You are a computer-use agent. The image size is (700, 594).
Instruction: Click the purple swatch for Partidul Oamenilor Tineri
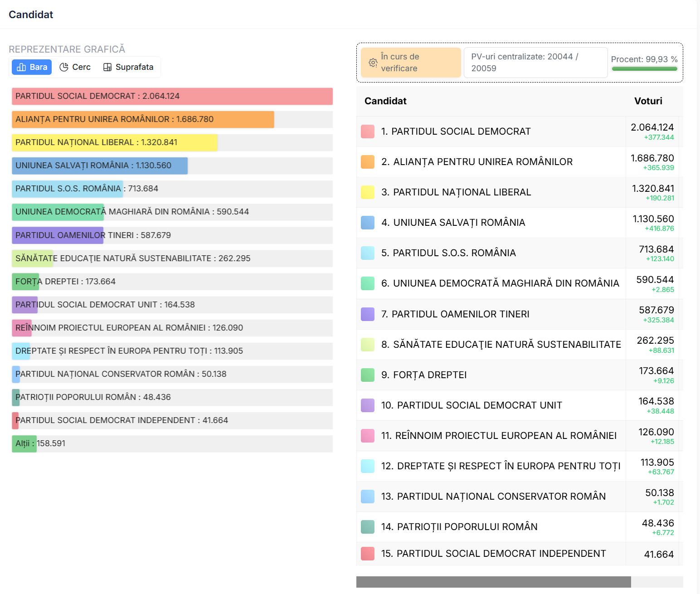(368, 314)
